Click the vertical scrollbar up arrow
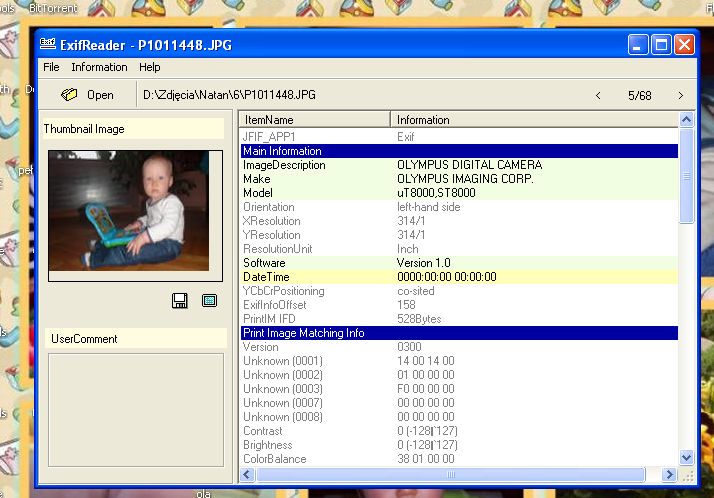The height and width of the screenshot is (498, 714). pos(687,119)
